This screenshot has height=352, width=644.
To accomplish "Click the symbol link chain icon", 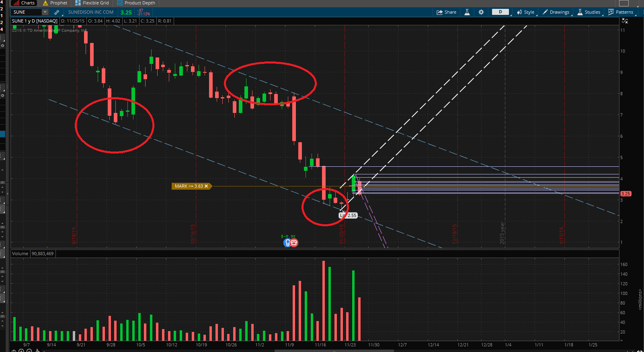I will click(57, 12).
